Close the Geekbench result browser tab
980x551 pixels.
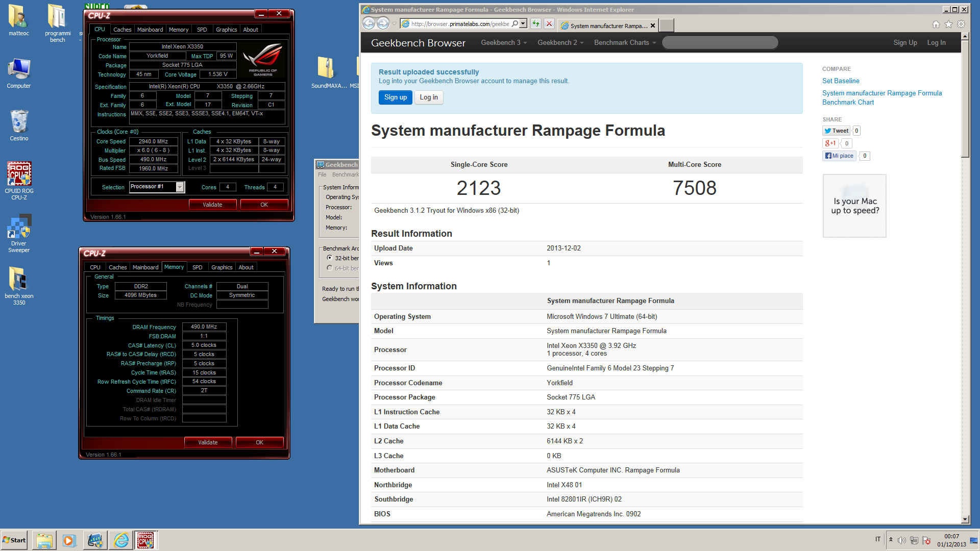click(x=653, y=26)
